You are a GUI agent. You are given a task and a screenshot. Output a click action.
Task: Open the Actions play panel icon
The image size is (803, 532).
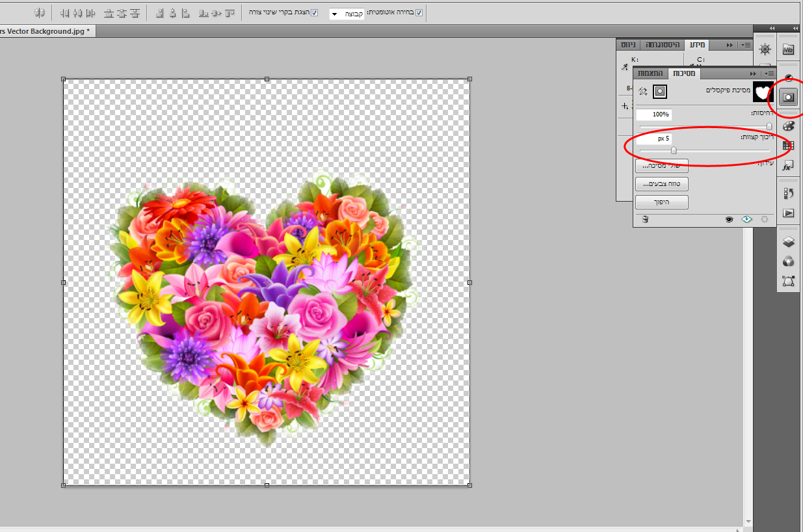click(789, 213)
